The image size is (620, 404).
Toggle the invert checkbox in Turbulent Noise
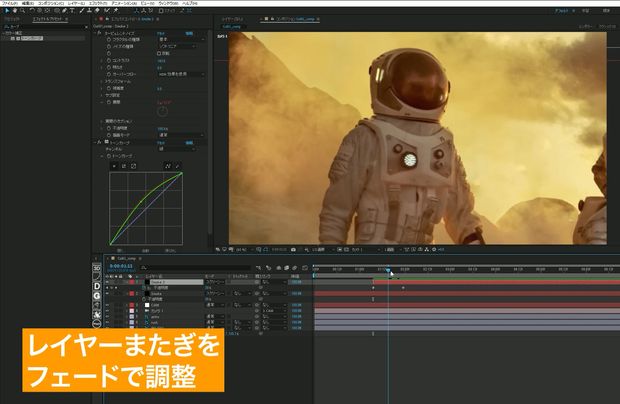click(x=159, y=53)
